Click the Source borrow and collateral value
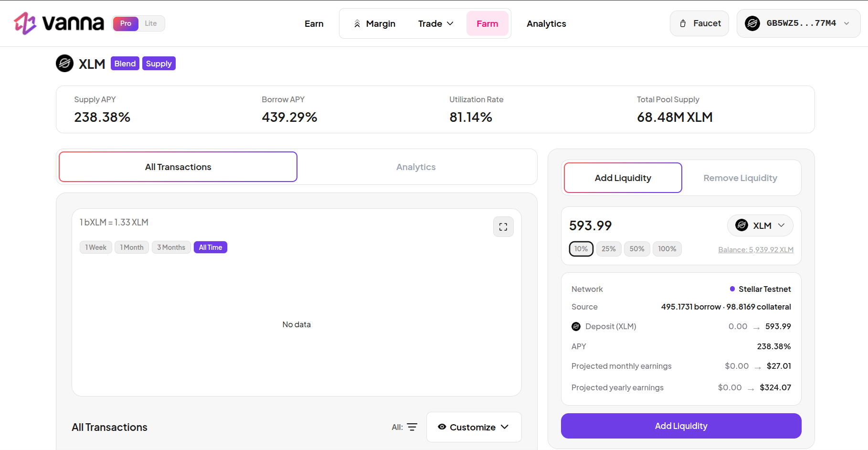The image size is (868, 450). (x=726, y=307)
